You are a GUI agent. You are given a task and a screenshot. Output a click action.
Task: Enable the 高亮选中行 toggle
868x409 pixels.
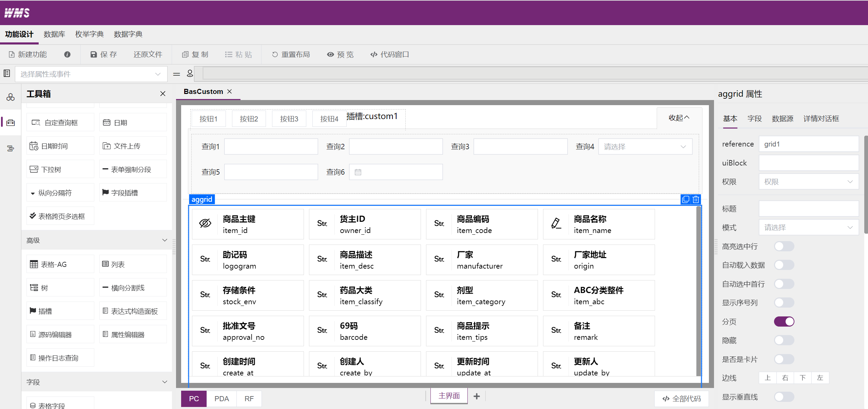point(784,246)
